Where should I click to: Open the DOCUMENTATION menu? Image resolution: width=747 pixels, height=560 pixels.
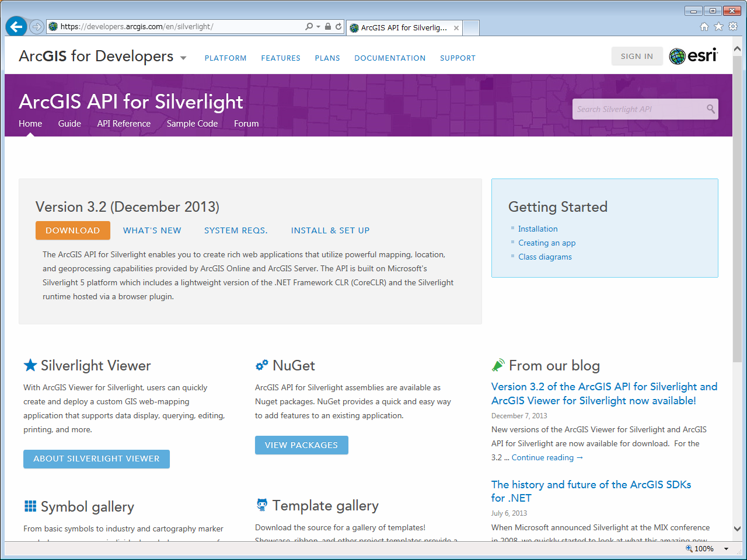point(390,58)
